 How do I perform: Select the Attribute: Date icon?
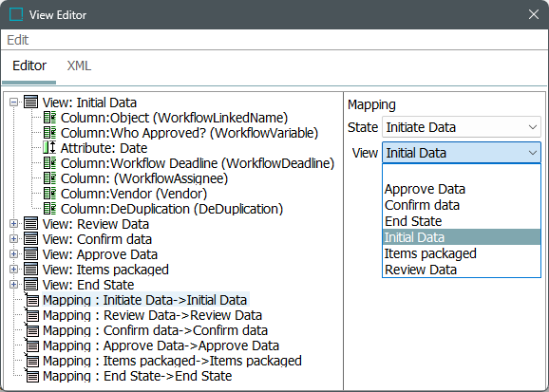point(49,148)
